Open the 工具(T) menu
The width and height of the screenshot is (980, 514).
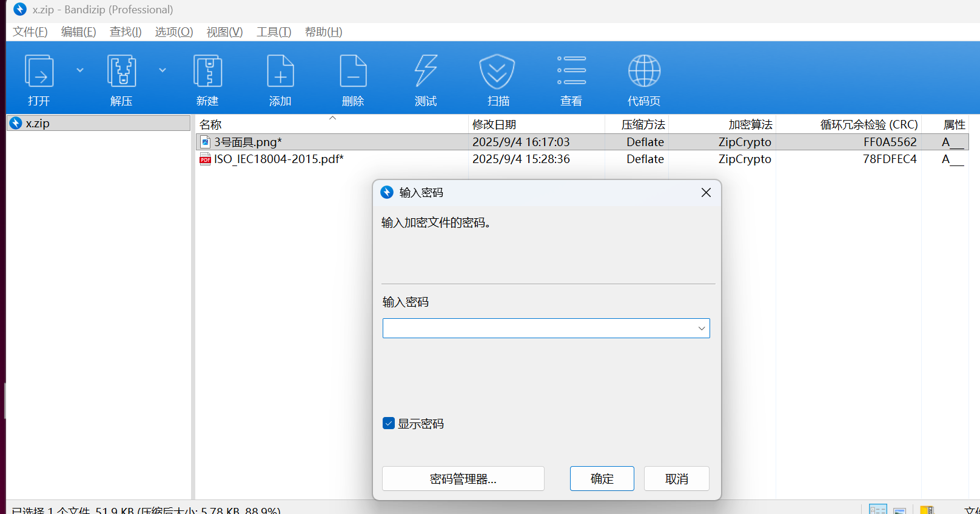coord(274,32)
